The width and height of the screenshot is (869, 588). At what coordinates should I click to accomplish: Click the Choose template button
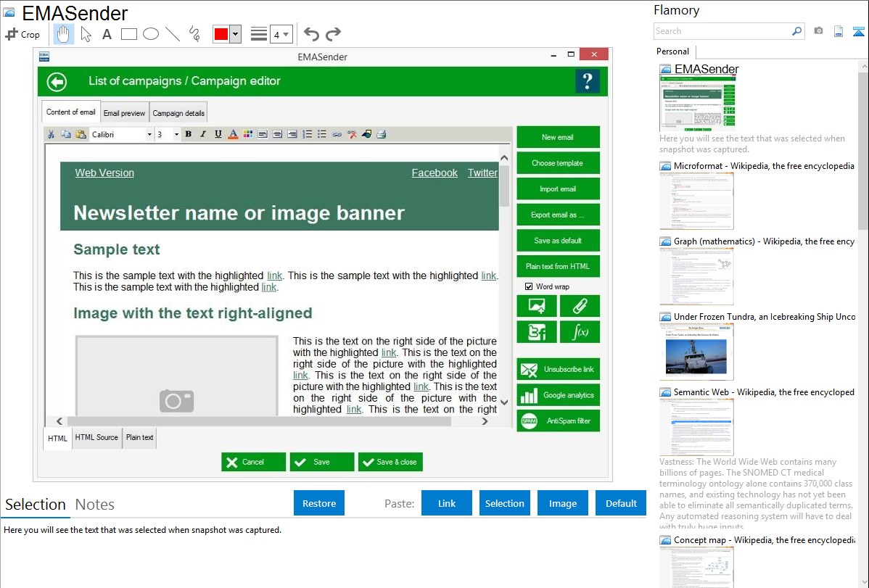click(x=558, y=163)
